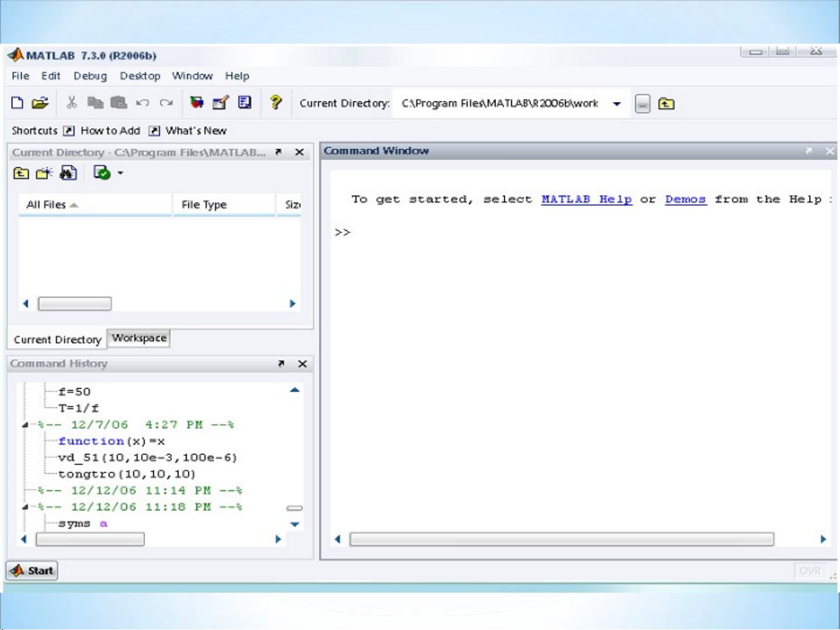Click Command Window scroll left arrow

click(x=338, y=539)
